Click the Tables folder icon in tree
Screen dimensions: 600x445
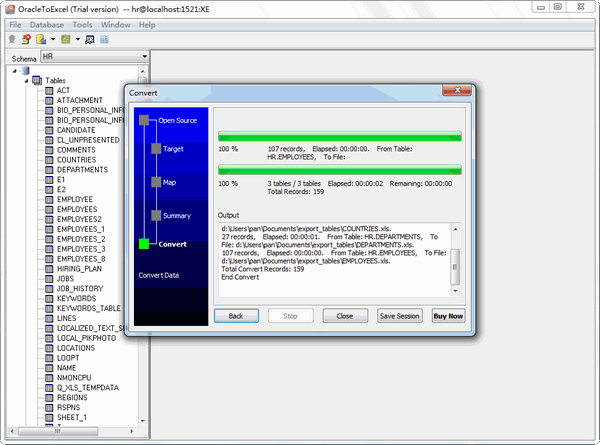tap(37, 80)
